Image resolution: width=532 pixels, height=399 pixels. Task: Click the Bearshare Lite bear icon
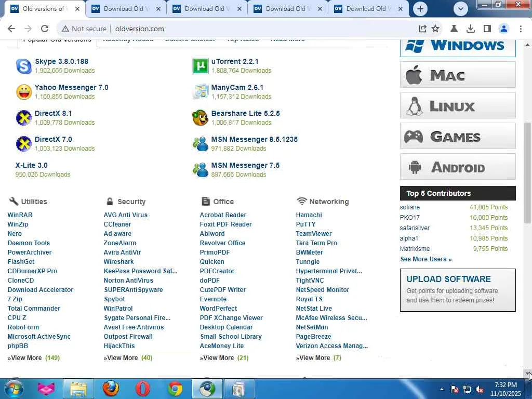point(200,118)
